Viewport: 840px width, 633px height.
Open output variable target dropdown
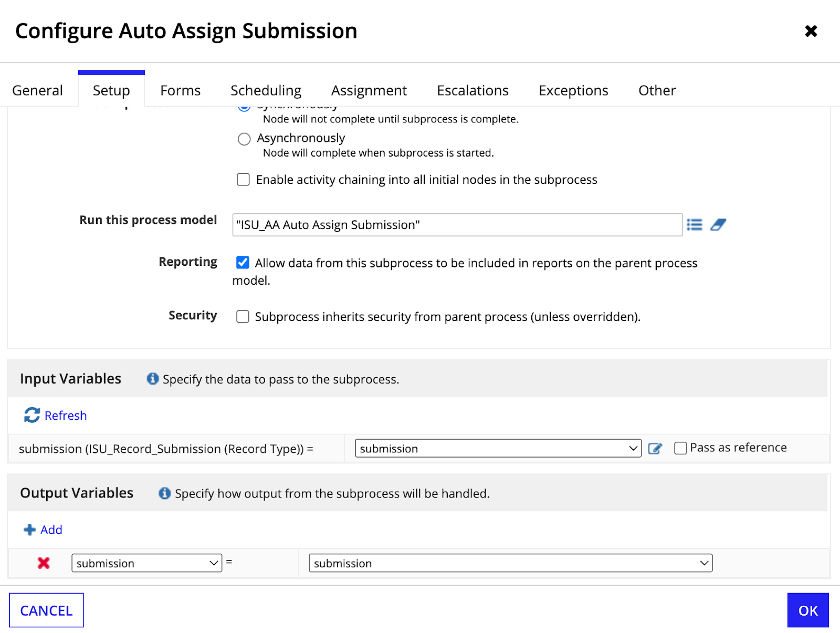[510, 563]
